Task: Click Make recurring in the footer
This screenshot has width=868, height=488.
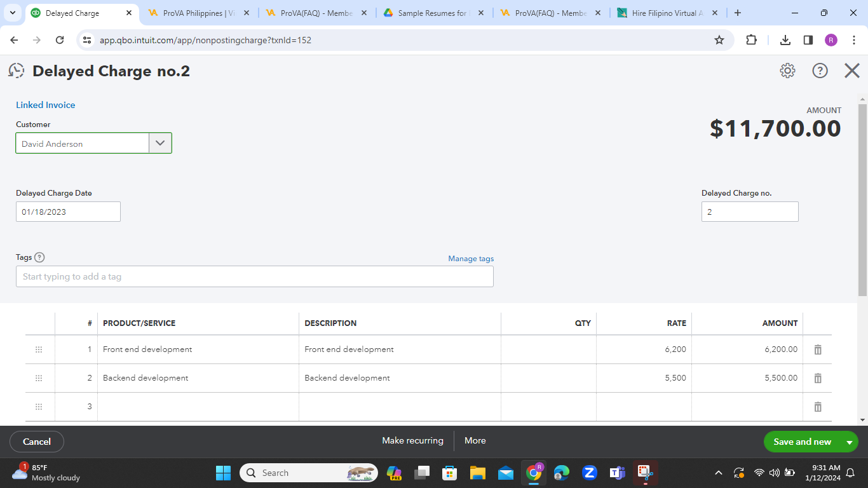Action: [413, 440]
